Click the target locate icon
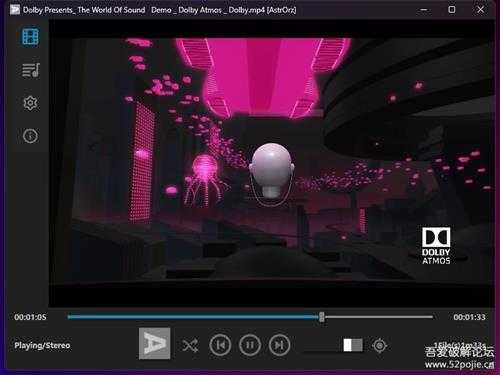This screenshot has height=375, width=500. tap(379, 346)
